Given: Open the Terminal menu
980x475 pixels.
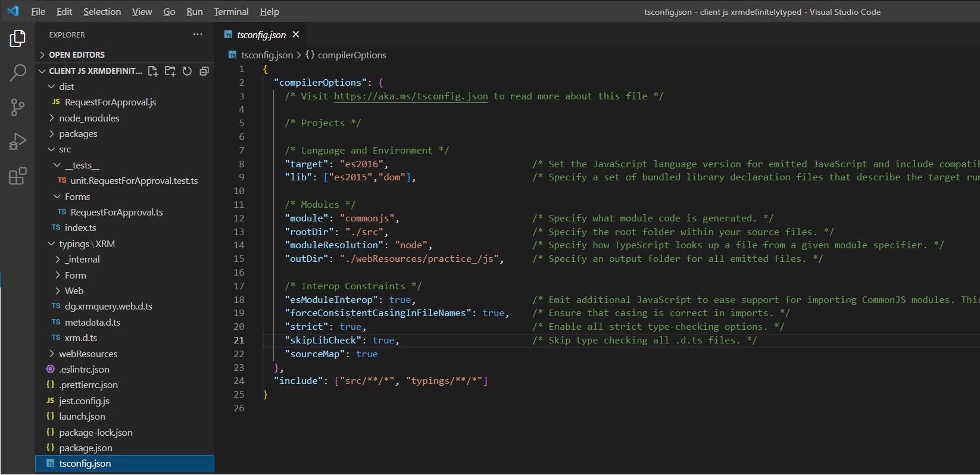Looking at the screenshot, I should pyautogui.click(x=231, y=12).
